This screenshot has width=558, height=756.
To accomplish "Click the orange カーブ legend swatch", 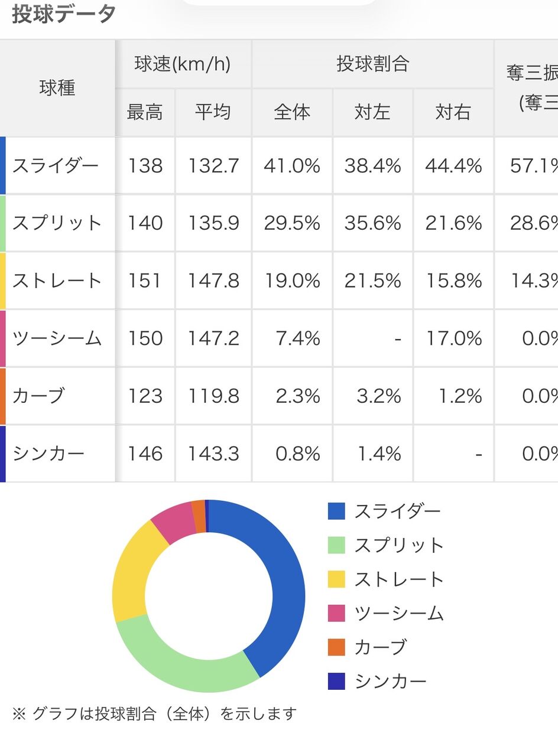I will (x=336, y=647).
